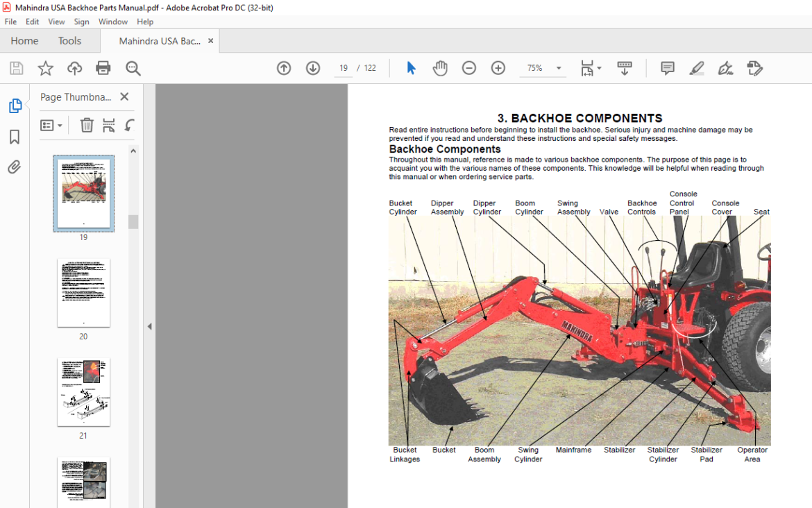
Task: Go to the Home screen
Action: click(24, 40)
